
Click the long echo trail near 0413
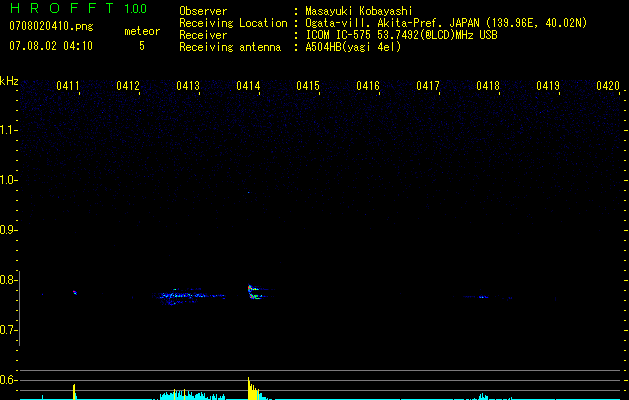189,296
